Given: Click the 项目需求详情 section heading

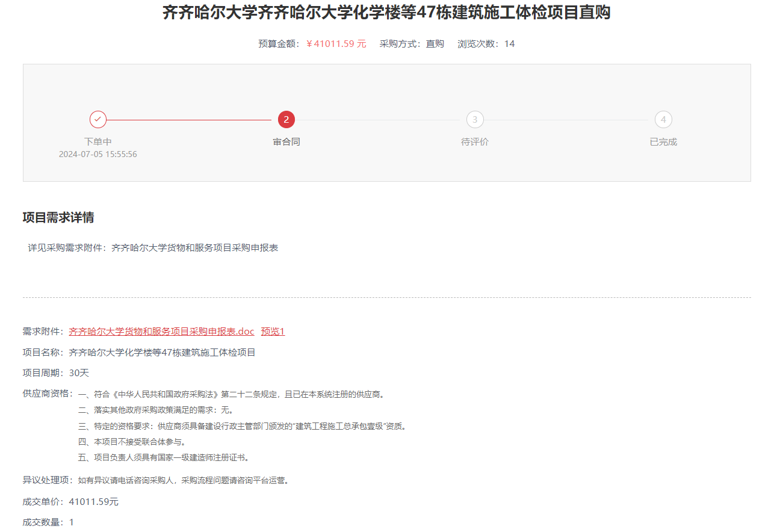Looking at the screenshot, I should (58, 217).
